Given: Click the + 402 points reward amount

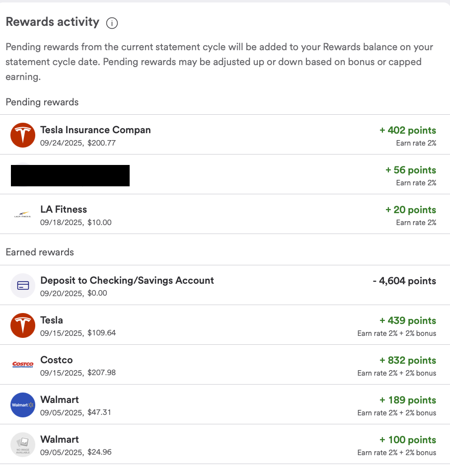Looking at the screenshot, I should pos(407,131).
